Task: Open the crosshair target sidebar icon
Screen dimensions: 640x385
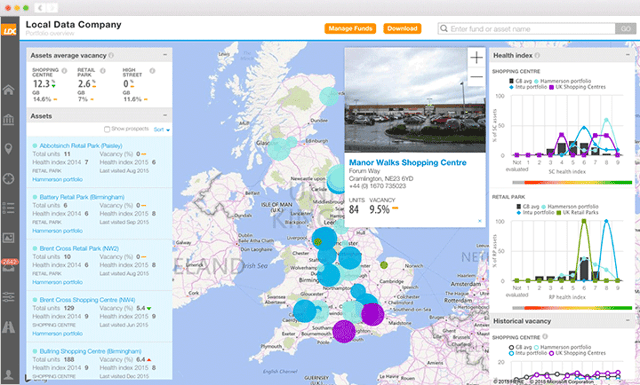Action: click(9, 179)
